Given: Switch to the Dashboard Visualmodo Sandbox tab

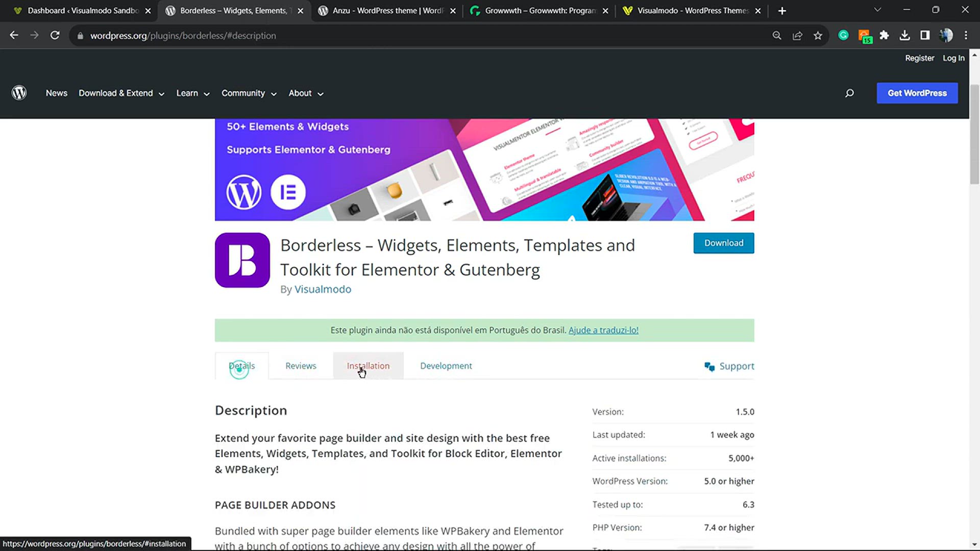Looking at the screenshot, I should (x=82, y=11).
